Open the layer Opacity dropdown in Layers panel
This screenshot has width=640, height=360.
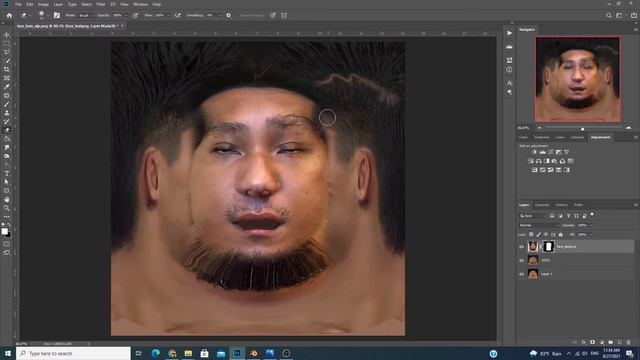coord(590,225)
